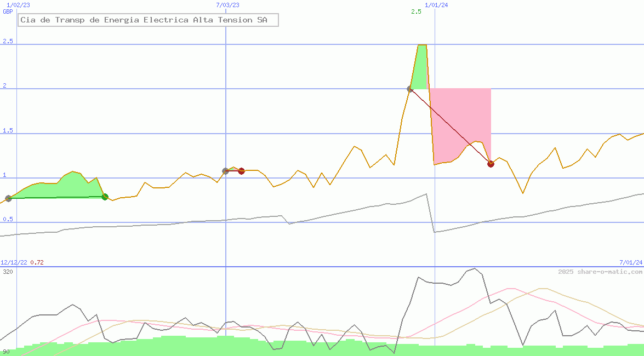Click the 320 indicator scale label

(x=8, y=272)
